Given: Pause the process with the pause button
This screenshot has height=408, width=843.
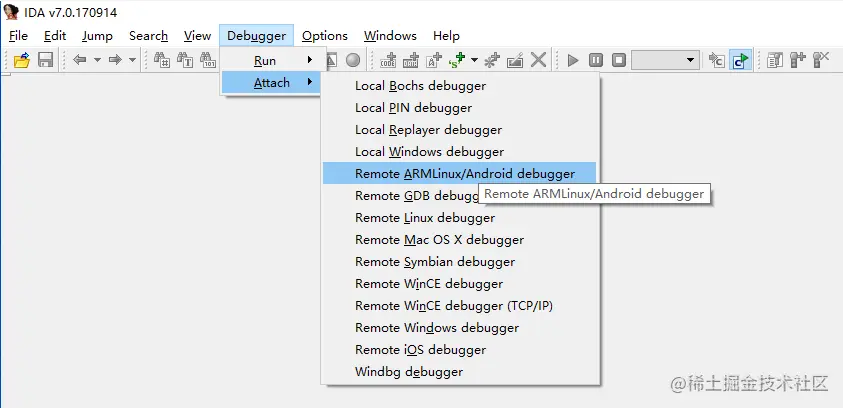Looking at the screenshot, I should point(596,60).
